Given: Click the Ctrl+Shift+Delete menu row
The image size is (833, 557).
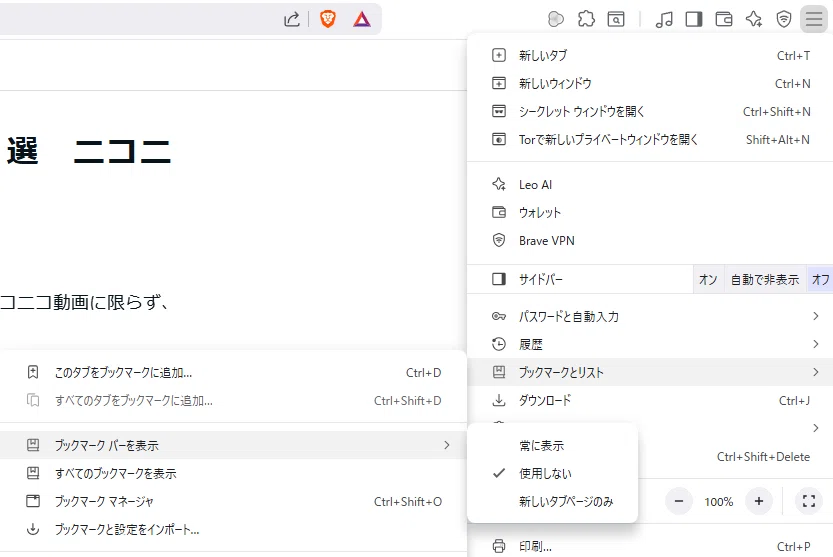Looking at the screenshot, I should [x=735, y=457].
